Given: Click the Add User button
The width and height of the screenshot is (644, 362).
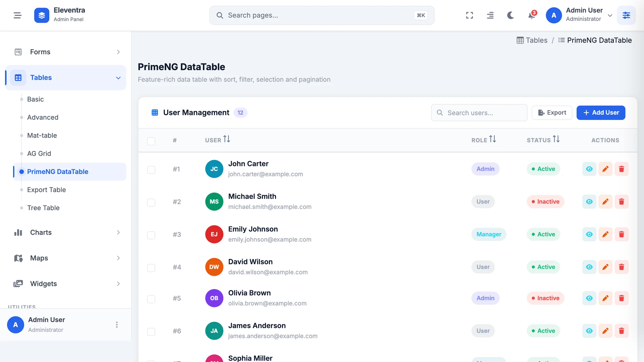Looking at the screenshot, I should (601, 113).
